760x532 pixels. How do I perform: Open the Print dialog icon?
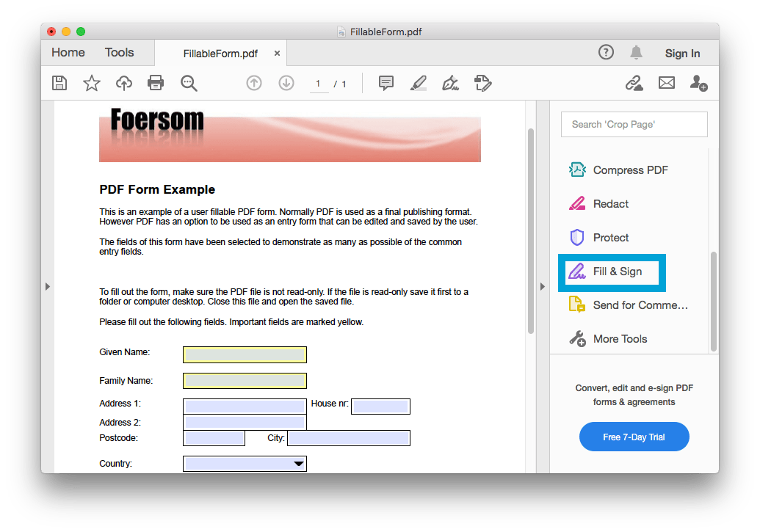[x=156, y=83]
